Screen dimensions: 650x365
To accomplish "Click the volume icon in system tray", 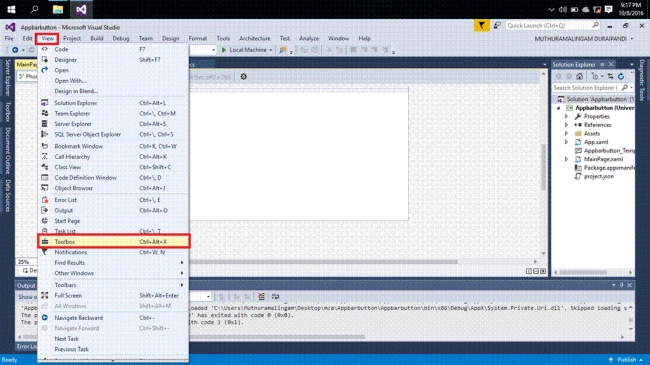I will point(563,9).
